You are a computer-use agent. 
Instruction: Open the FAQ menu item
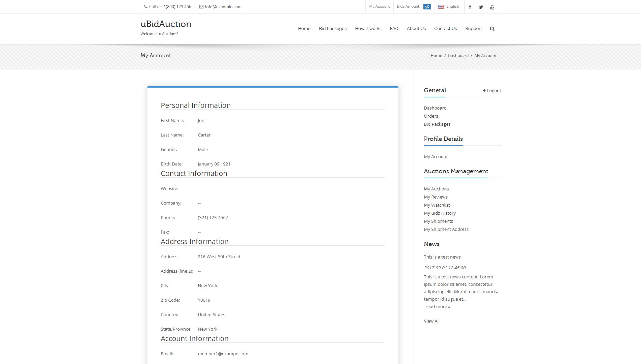(394, 29)
